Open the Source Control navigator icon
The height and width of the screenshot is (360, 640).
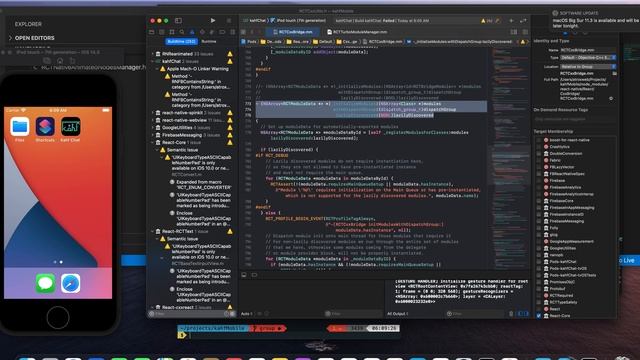tap(162, 32)
